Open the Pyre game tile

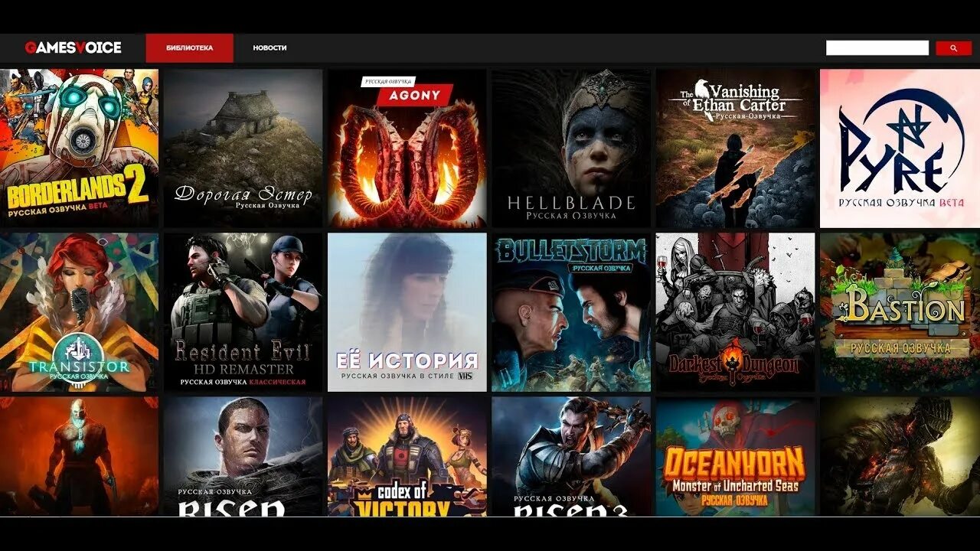tap(900, 148)
